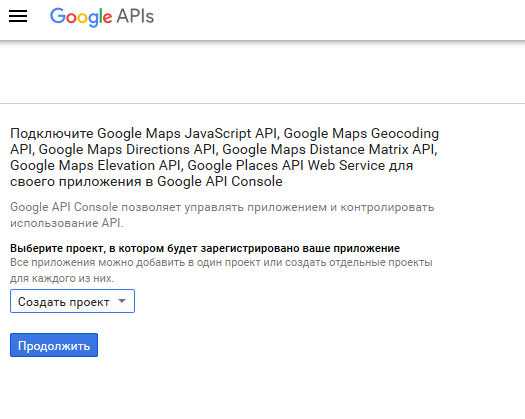The height and width of the screenshot is (419, 525).
Task: Click the своего приложения heading line
Action: pyautogui.click(x=146, y=182)
